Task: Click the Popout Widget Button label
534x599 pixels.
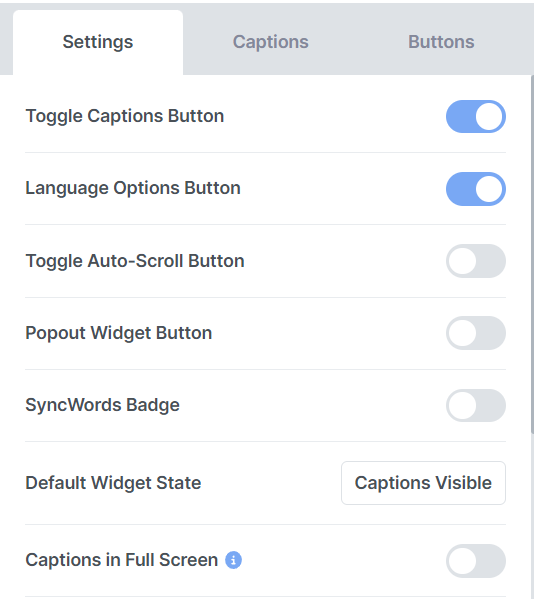Action: pos(118,333)
